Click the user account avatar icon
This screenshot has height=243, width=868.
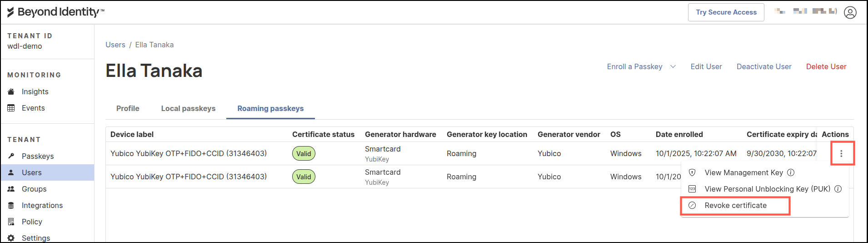[x=850, y=12]
